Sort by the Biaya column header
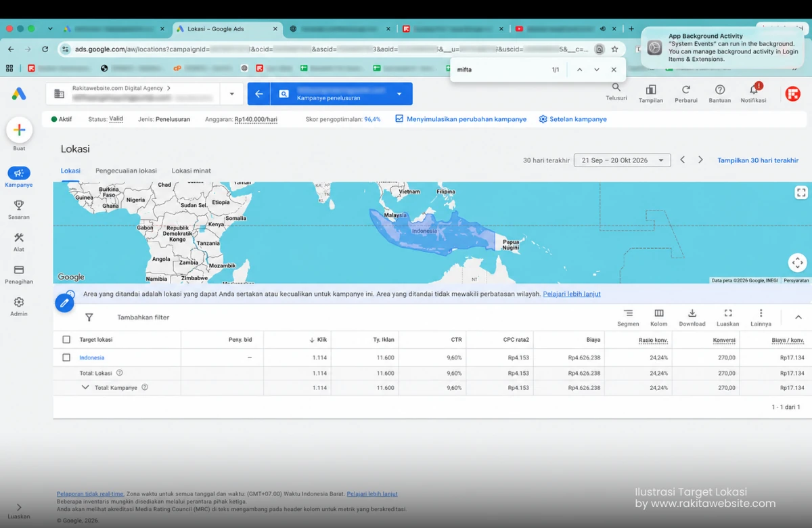This screenshot has width=812, height=528. pos(593,339)
